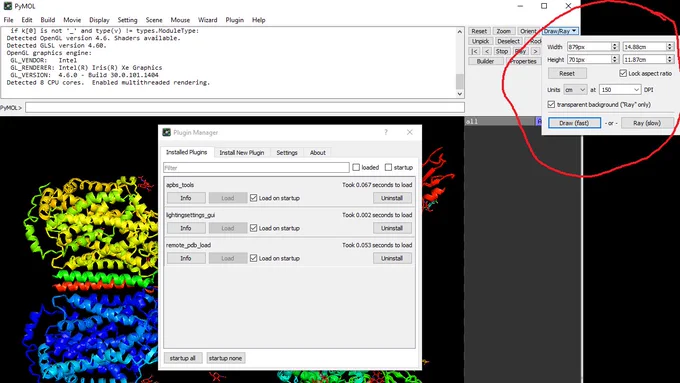Image resolution: width=680 pixels, height=383 pixels.
Task: Open the Mouse menu
Action: coord(180,20)
